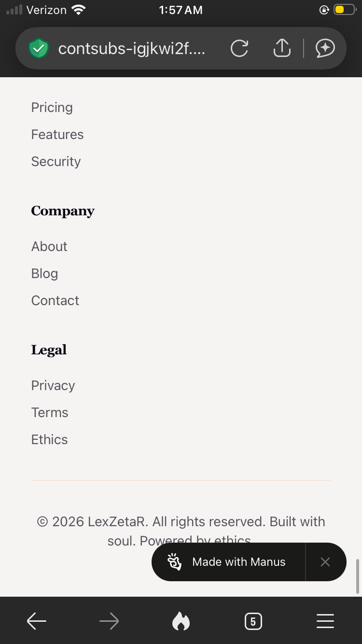Go back with the left arrow
This screenshot has width=362, height=644.
click(37, 621)
